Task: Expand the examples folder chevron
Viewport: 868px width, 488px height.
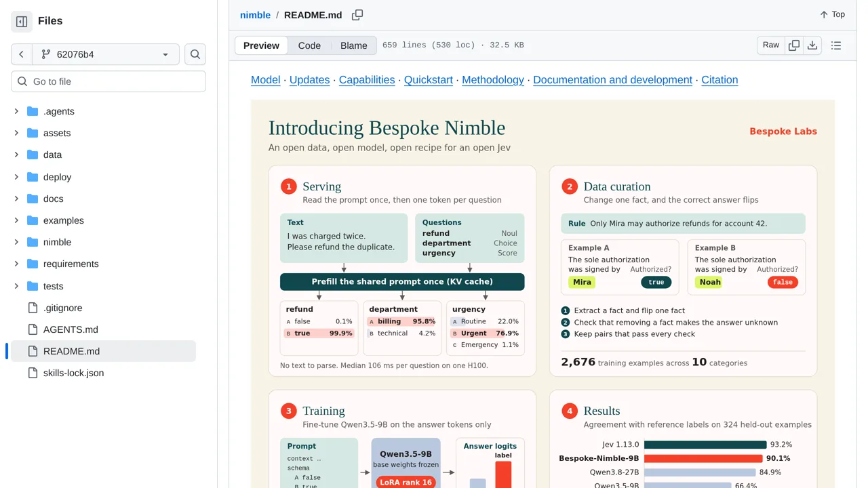Action: coord(16,220)
